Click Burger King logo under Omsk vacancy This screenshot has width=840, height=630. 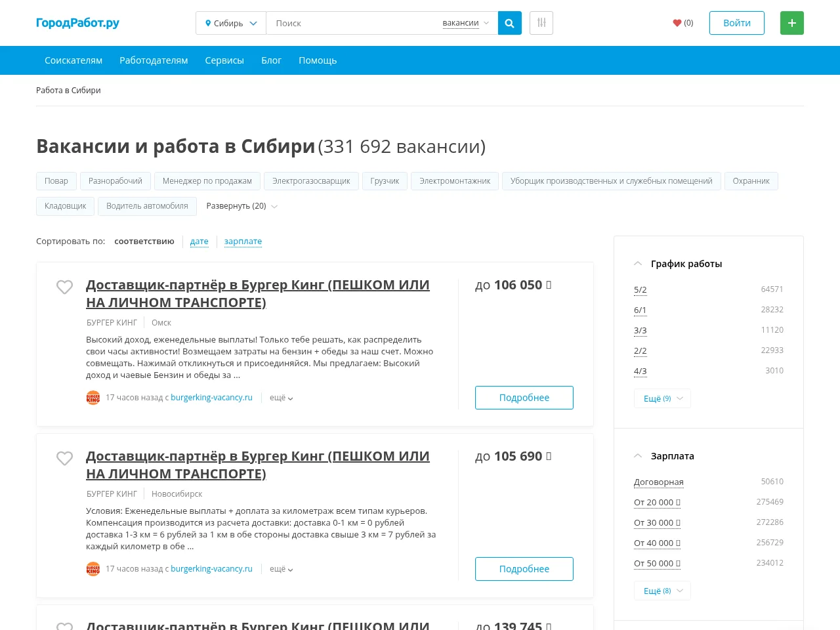93,398
